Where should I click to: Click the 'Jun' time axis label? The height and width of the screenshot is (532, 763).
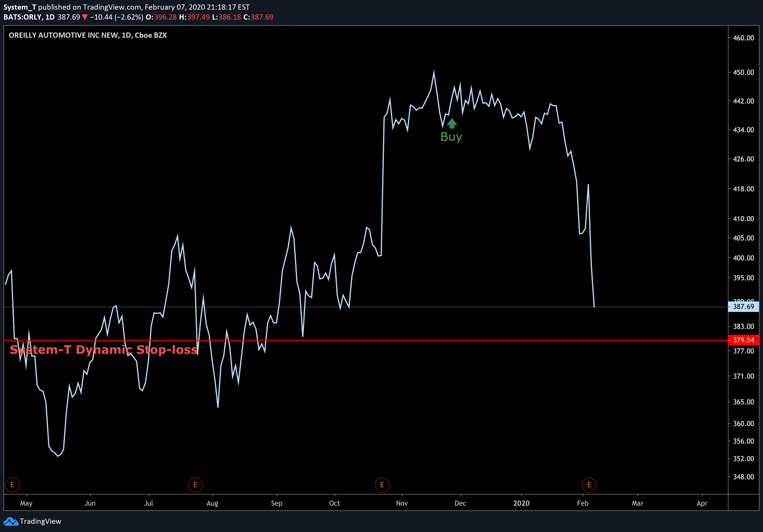pyautogui.click(x=90, y=503)
